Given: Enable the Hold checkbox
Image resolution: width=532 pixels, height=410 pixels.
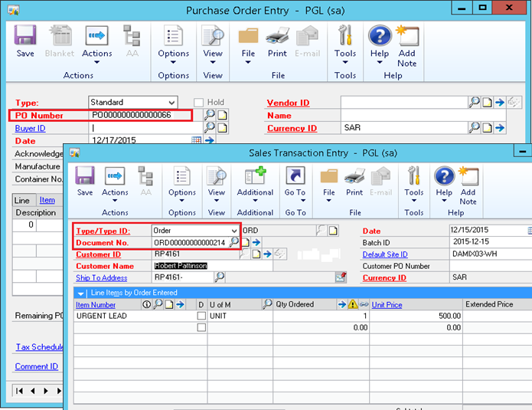Looking at the screenshot, I should point(198,103).
